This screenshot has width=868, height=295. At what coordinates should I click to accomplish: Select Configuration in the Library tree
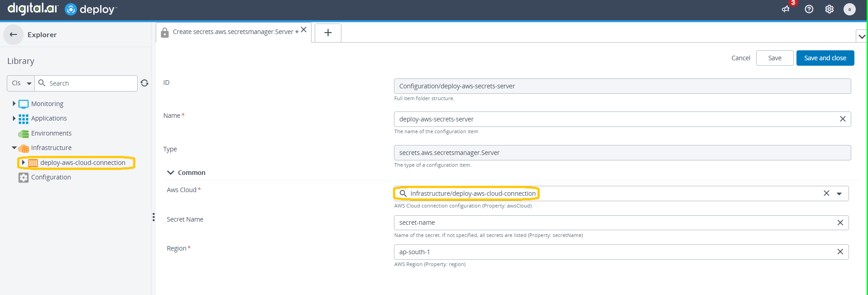click(51, 177)
